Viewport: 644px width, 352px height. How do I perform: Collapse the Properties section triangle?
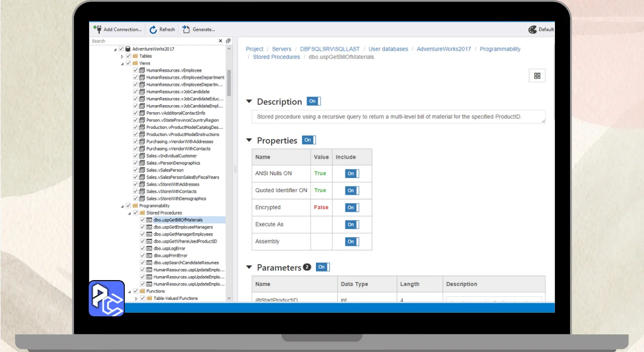(x=249, y=140)
